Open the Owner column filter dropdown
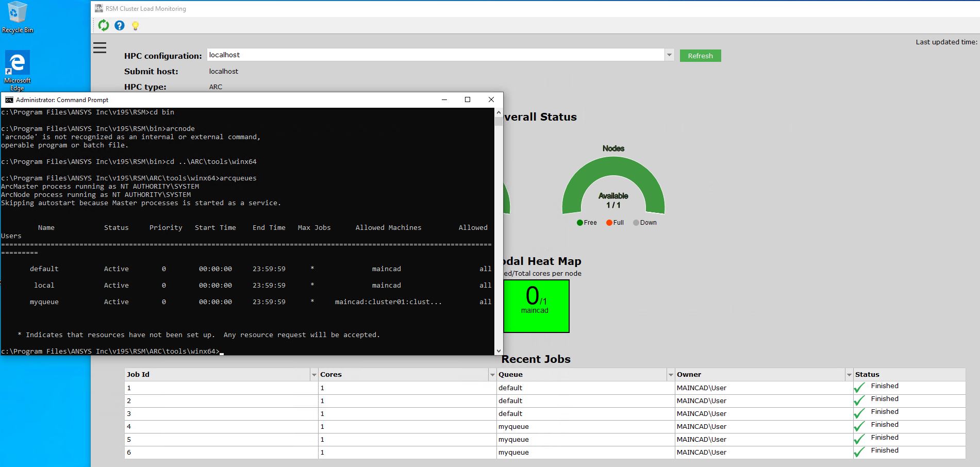Viewport: 980px width, 467px height. (849, 375)
